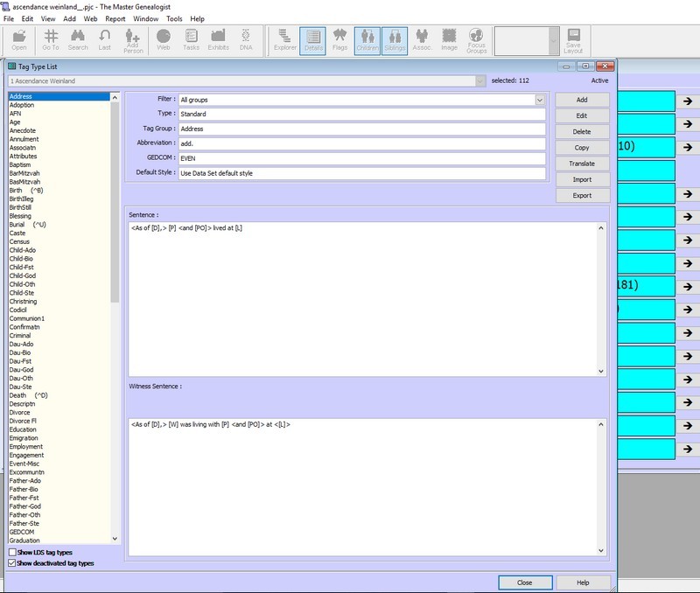The width and height of the screenshot is (700, 593).
Task: Open the Add menu
Action: (69, 18)
